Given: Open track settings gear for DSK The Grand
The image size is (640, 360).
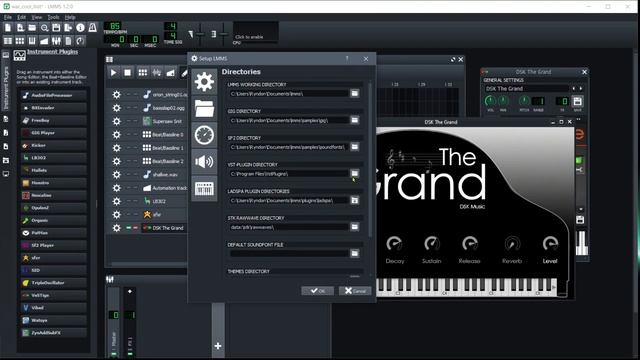Looking at the screenshot, I should pyautogui.click(x=116, y=228).
